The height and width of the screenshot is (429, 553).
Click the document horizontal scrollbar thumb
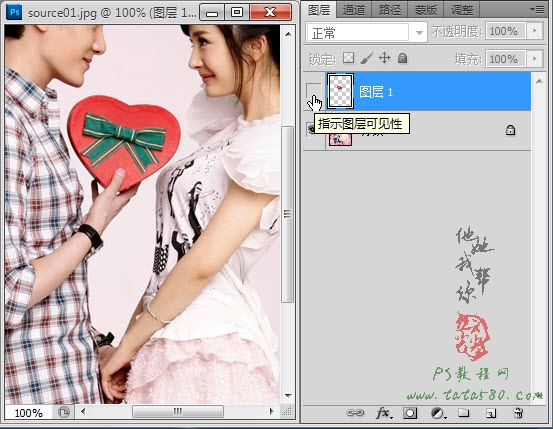pos(178,411)
